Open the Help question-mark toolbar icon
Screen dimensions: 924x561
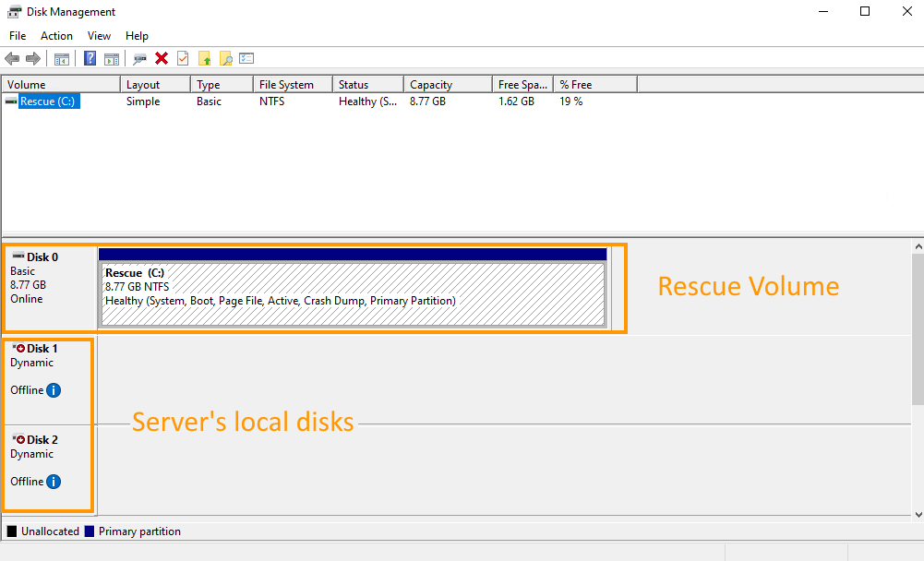90,58
